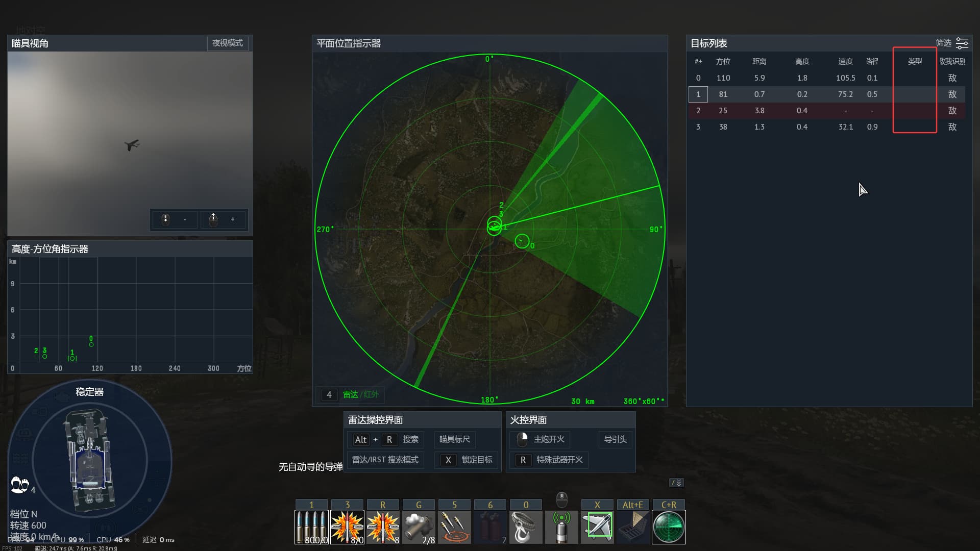Click the aircraft target lock icon
Image resolution: width=980 pixels, height=551 pixels.
[597, 527]
